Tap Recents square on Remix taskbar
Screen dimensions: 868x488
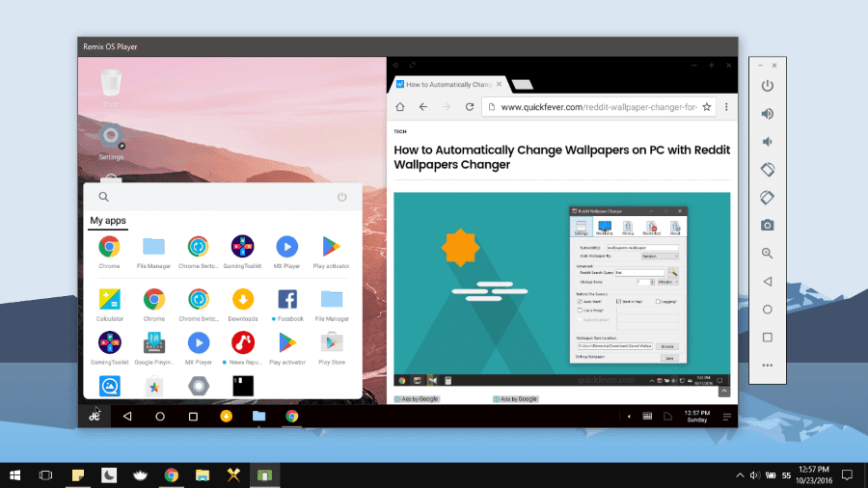193,416
